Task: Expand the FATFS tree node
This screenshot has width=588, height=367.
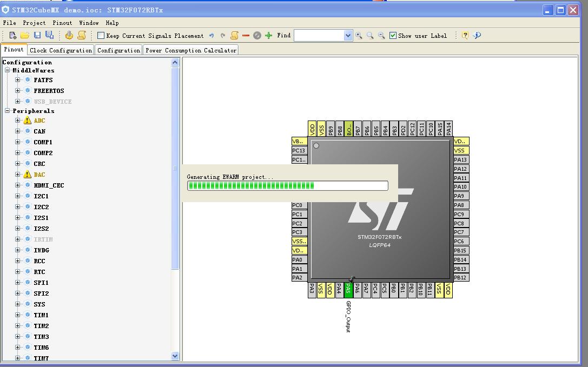Action: pyautogui.click(x=18, y=80)
